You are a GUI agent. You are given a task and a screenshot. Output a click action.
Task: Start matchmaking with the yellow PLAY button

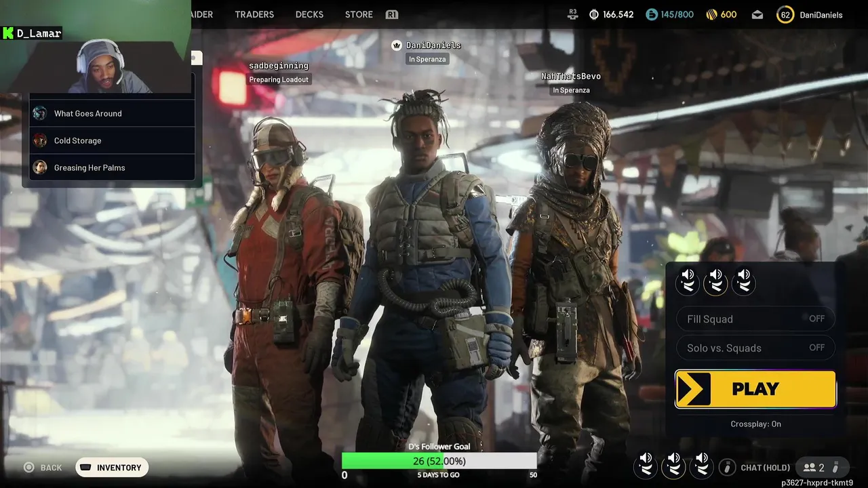click(x=755, y=389)
